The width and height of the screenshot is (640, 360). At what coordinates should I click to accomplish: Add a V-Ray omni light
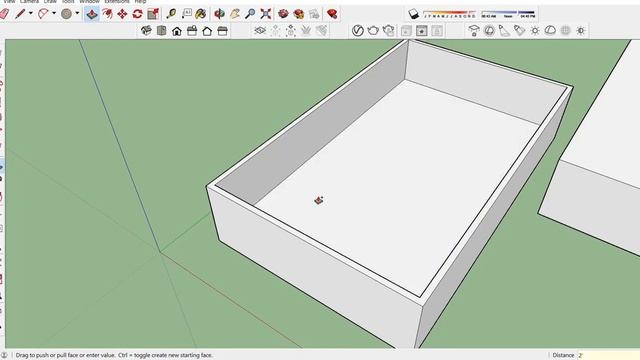click(535, 31)
